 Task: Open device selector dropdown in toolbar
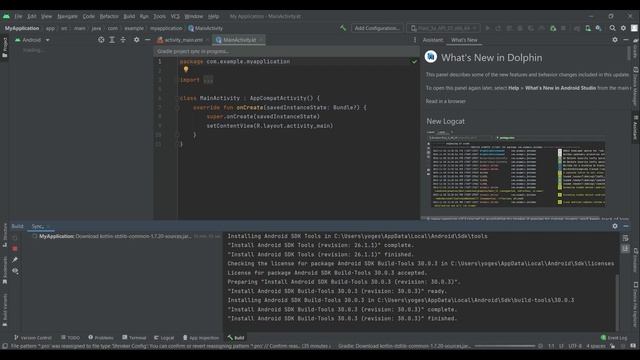[x=443, y=28]
